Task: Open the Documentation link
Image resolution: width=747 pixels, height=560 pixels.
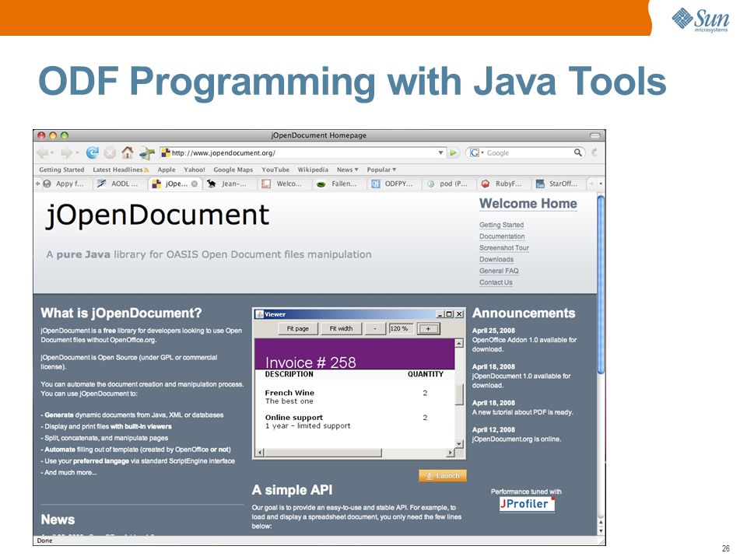Action: coord(502,236)
